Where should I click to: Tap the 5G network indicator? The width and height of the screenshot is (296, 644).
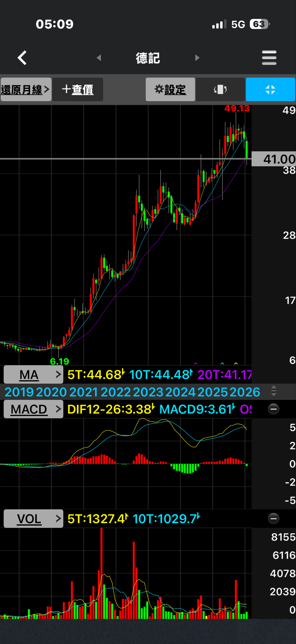(x=238, y=24)
